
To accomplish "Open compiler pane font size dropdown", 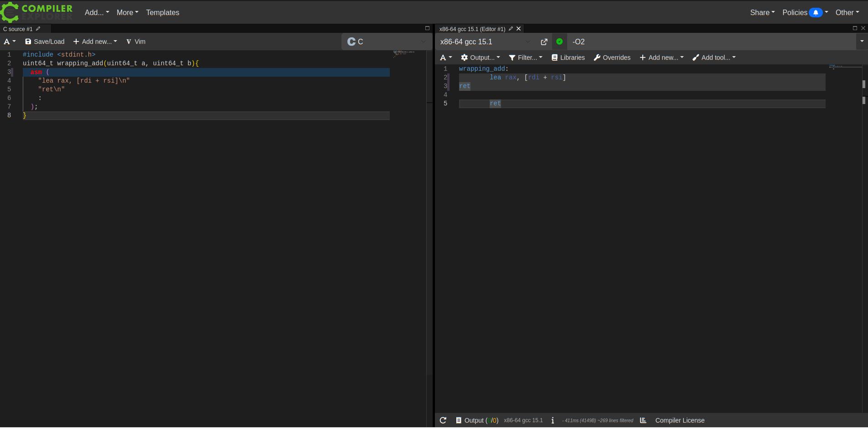I will tap(446, 58).
